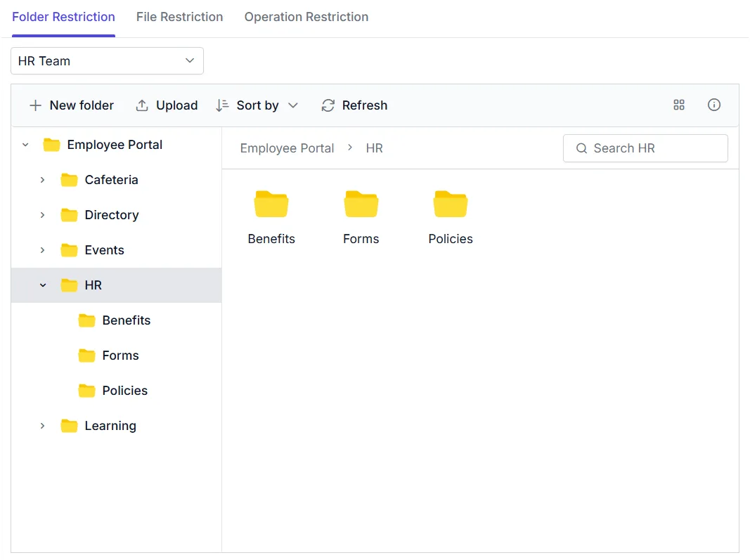Image resolution: width=750 pixels, height=560 pixels.
Task: Collapse the Employee Portal tree node
Action: click(x=25, y=145)
